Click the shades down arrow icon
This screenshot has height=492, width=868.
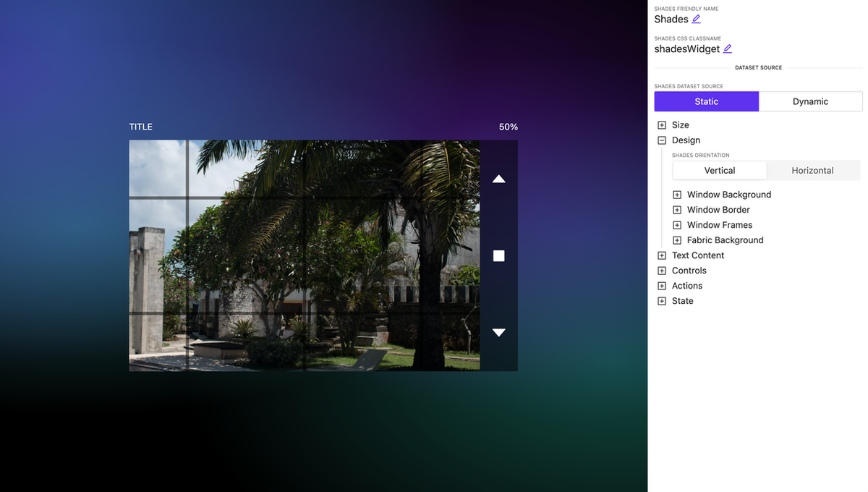click(x=498, y=333)
